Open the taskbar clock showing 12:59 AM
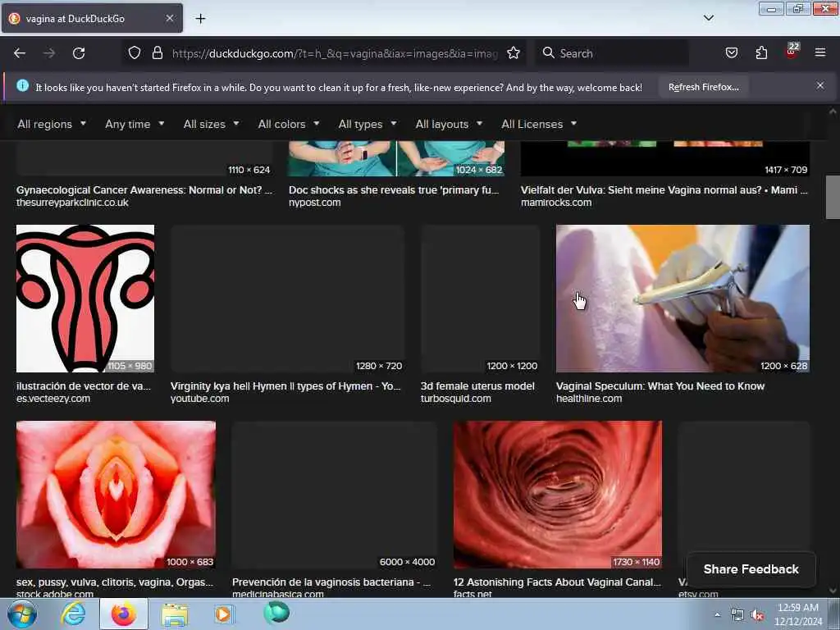 [x=798, y=614]
